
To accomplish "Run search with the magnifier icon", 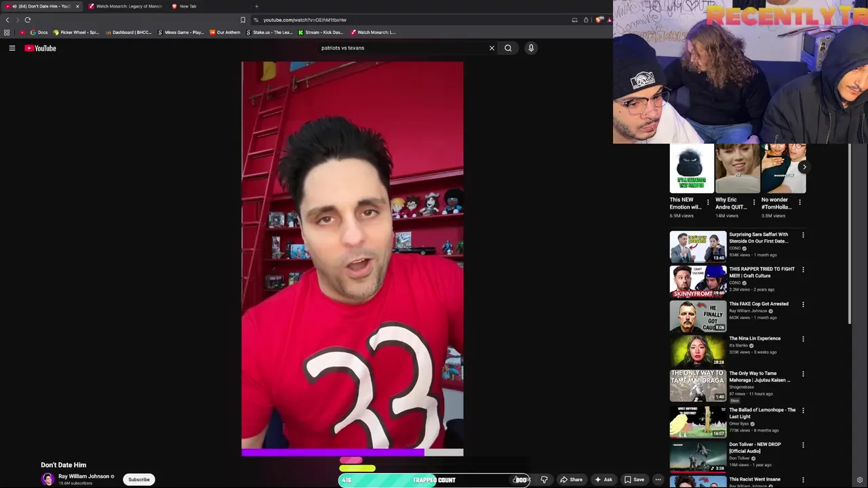I will point(508,48).
